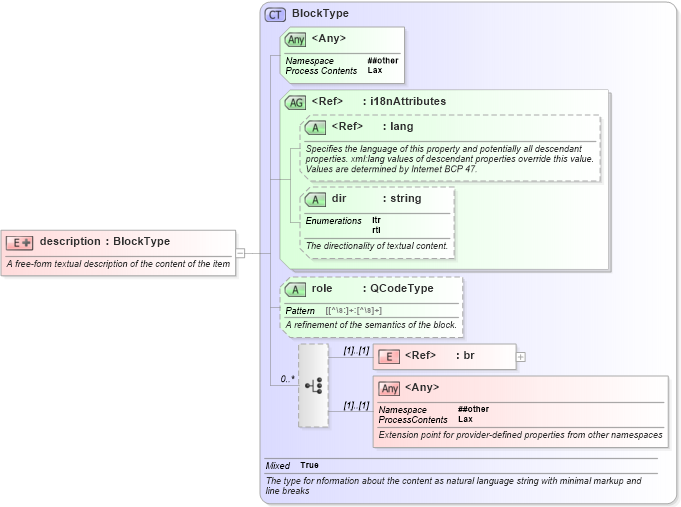Viewport: 681px width, 507px height.
Task: Click the A icon beside the dir attribute
Action: (x=315, y=200)
